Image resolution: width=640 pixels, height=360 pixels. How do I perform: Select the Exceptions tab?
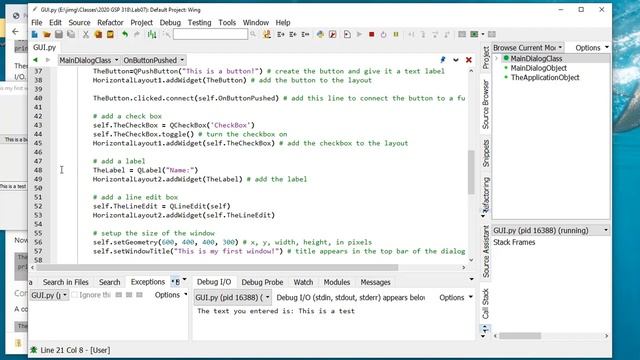148,282
